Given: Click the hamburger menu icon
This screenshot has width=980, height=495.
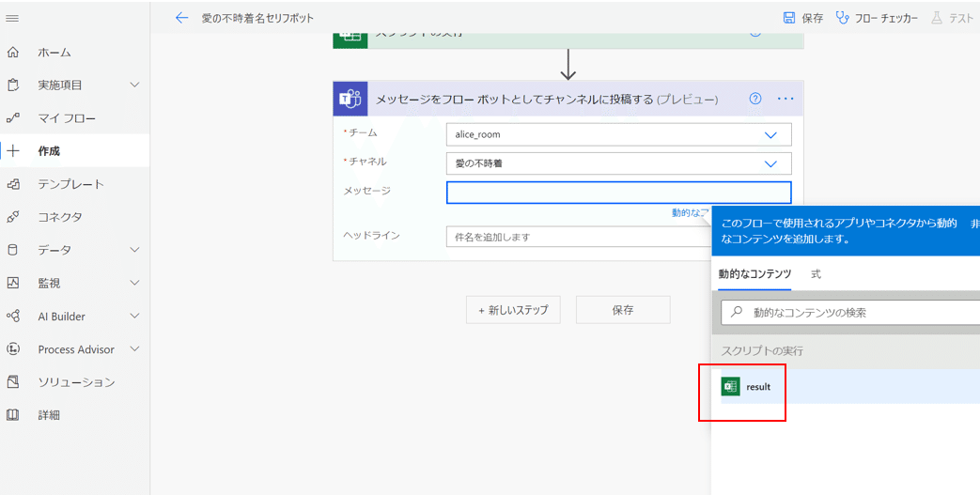Looking at the screenshot, I should (x=12, y=18).
